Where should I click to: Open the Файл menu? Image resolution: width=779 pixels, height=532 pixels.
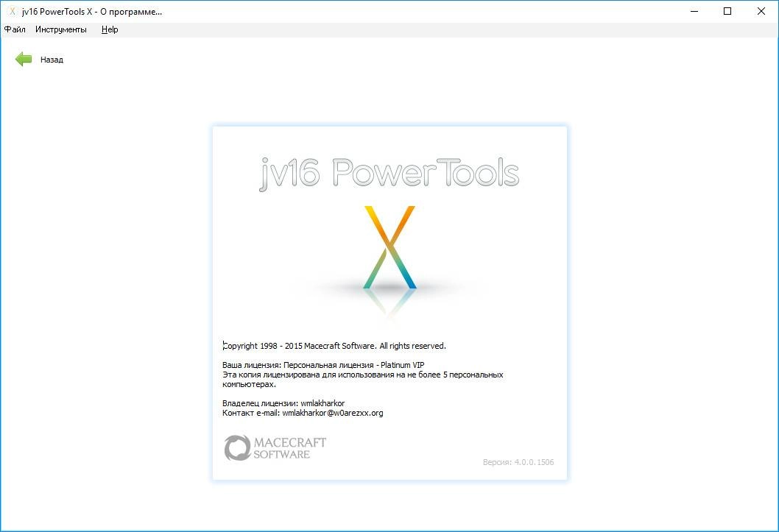pos(15,29)
